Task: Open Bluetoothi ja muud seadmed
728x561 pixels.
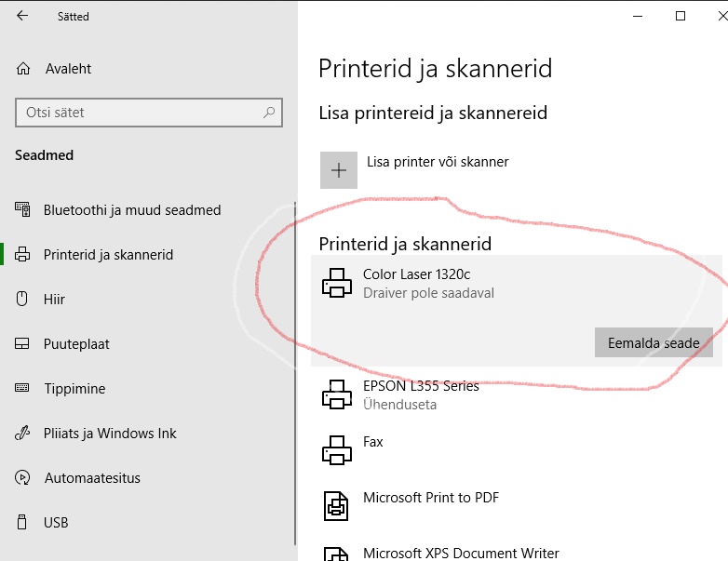Action: (132, 210)
